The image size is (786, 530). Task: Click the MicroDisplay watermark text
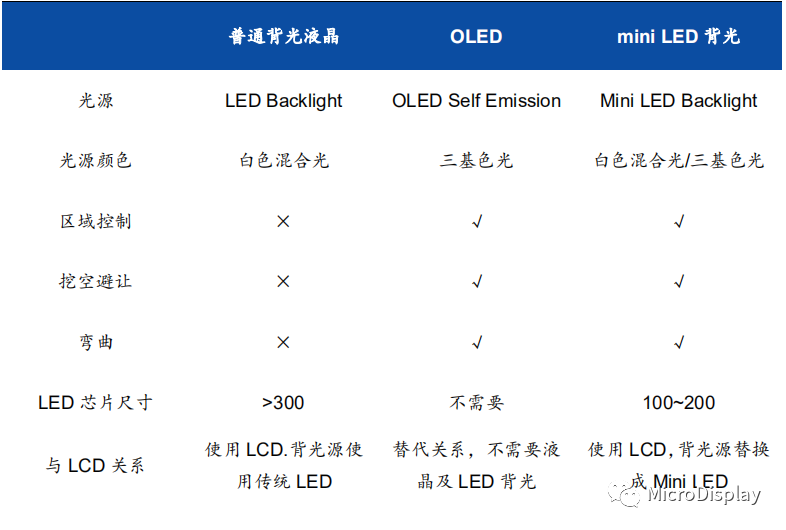tap(704, 495)
